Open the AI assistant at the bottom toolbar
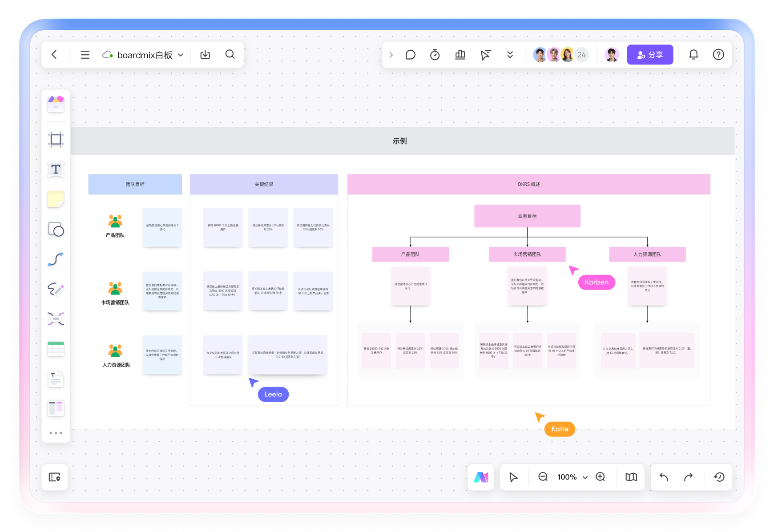Screen dimensions: 774x532 [x=481, y=477]
